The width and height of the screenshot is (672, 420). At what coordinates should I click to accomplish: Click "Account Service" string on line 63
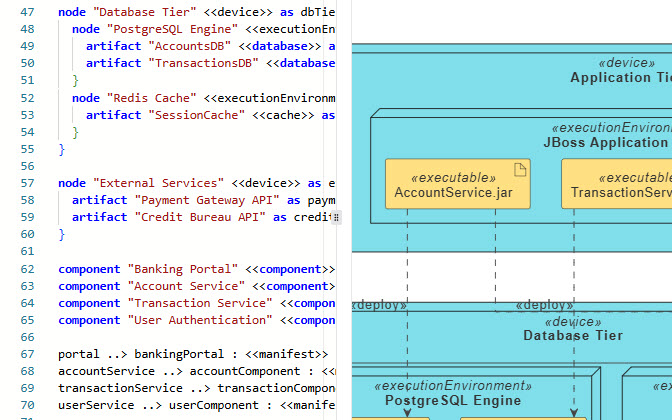[186, 286]
